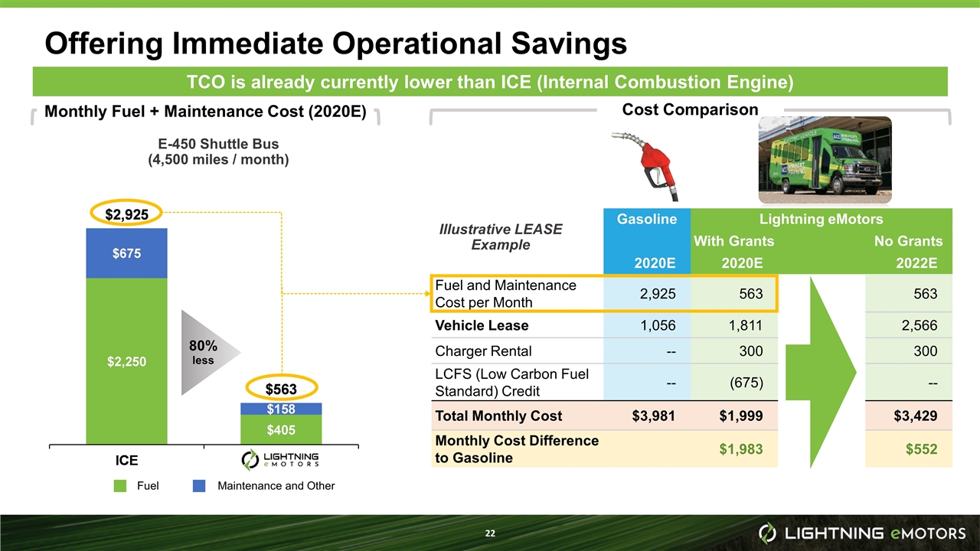Click the Monthly Cost Difference to Gasoline label
This screenshot has height=551, width=980.
point(516,449)
